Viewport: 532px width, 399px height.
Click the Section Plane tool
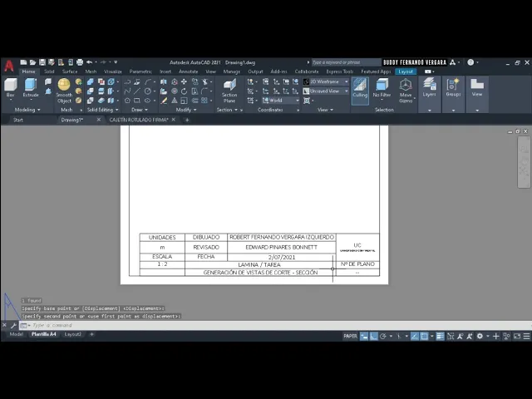click(x=229, y=91)
